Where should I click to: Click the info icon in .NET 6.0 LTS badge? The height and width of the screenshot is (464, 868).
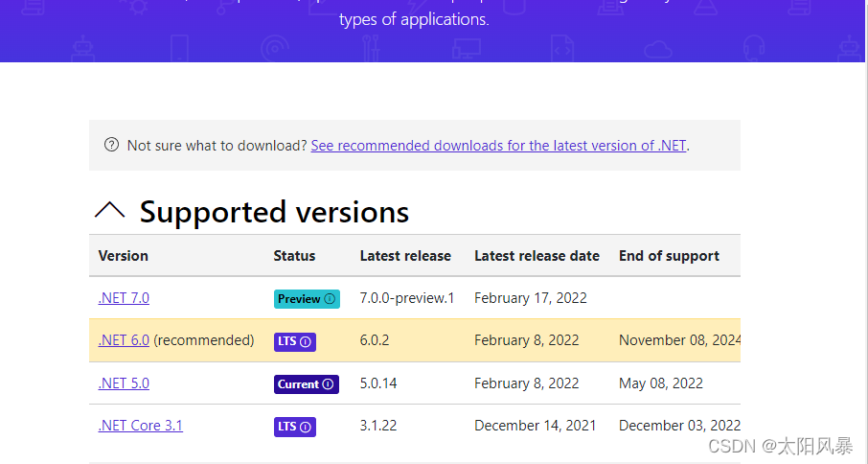[x=305, y=341]
